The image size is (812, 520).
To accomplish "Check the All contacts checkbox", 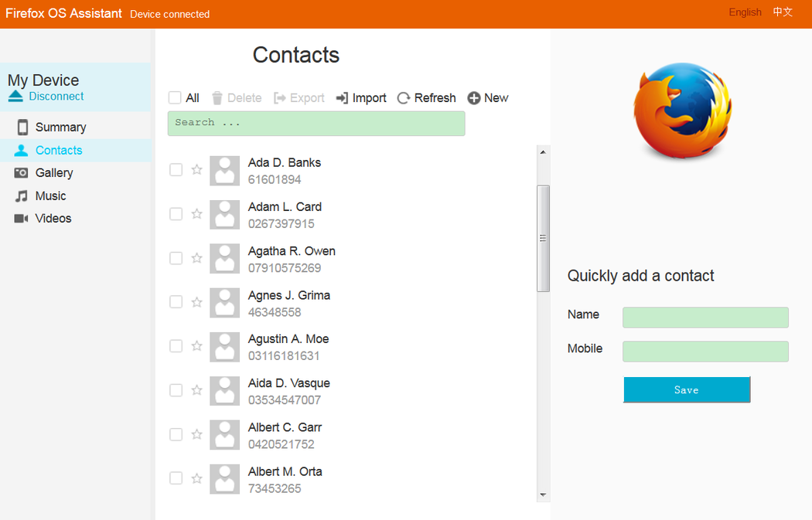I will click(x=175, y=98).
